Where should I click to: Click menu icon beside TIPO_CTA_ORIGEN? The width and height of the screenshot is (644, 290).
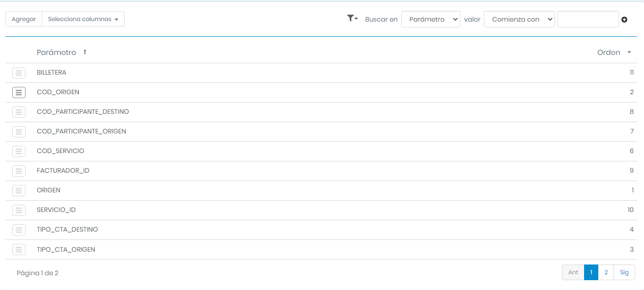[19, 249]
